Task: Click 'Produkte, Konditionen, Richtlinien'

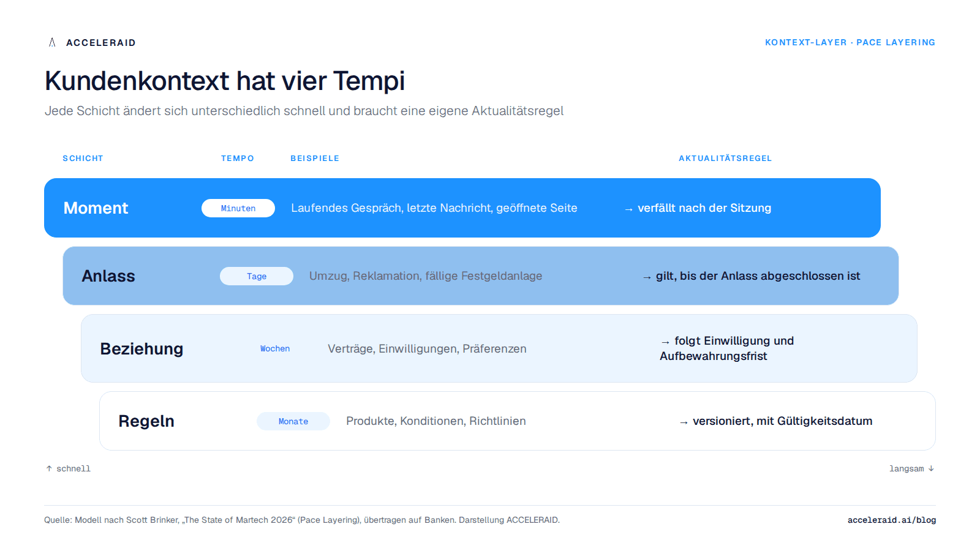Action: (436, 421)
